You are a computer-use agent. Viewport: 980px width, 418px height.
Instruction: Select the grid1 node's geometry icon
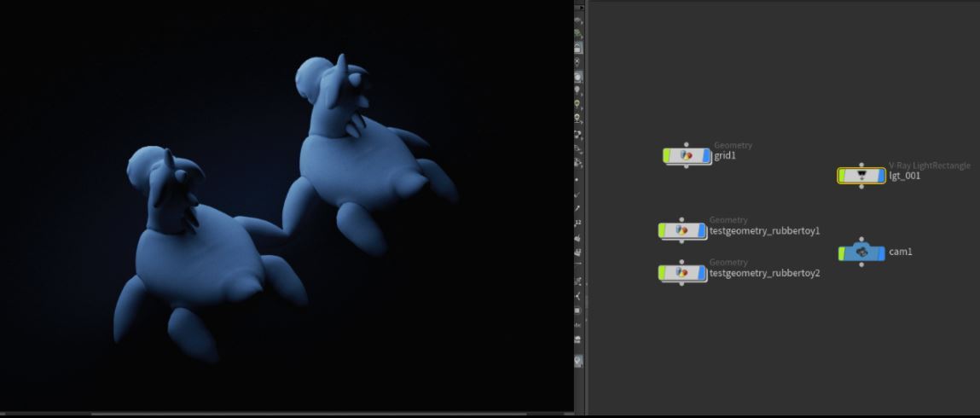click(x=687, y=155)
